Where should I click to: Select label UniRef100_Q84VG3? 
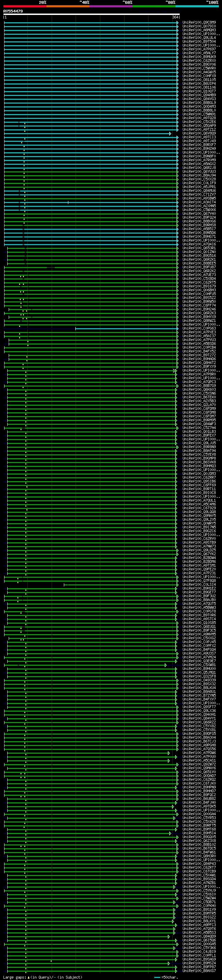pyautogui.click(x=199, y=99)
